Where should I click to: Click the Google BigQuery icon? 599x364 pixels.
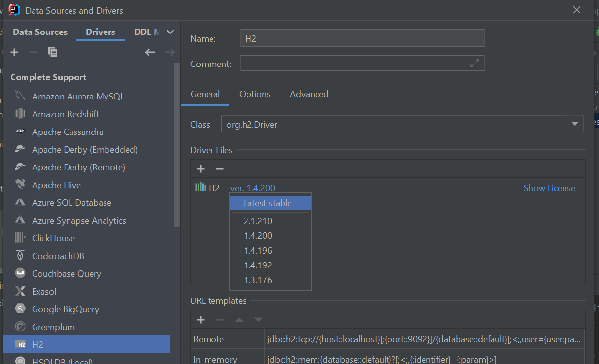(x=20, y=309)
